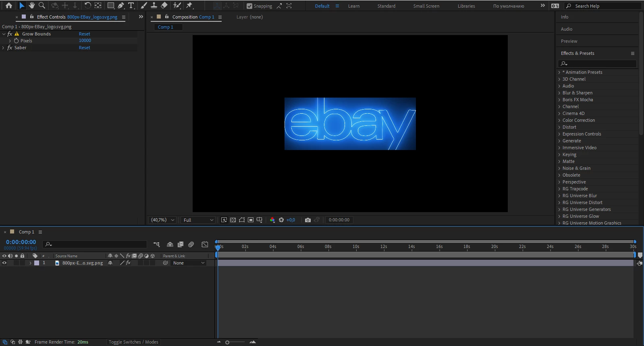The image size is (644, 346).
Task: Switch to the Small Screen workspace
Action: click(426, 6)
